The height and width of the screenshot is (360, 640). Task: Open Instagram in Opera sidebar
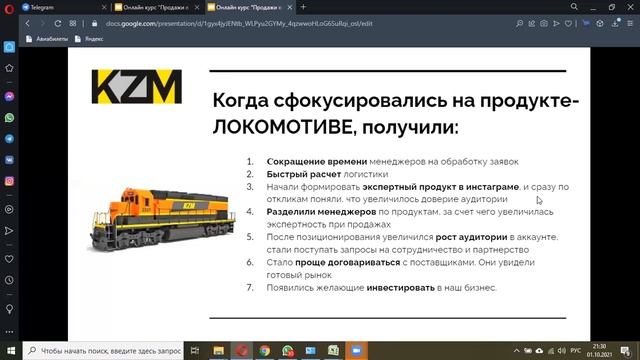(x=9, y=181)
